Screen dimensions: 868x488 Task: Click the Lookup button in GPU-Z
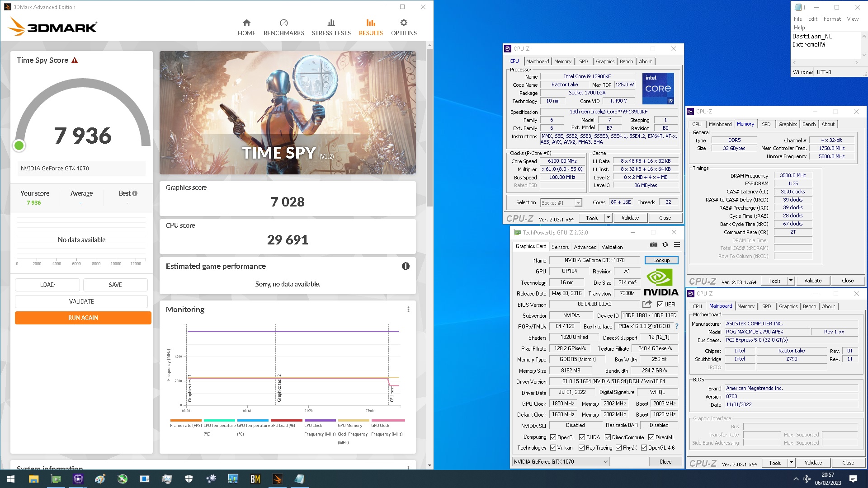(661, 260)
